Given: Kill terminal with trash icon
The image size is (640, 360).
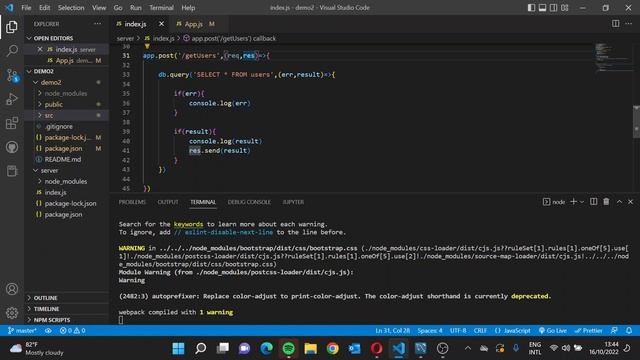Looking at the screenshot, I should (x=606, y=202).
